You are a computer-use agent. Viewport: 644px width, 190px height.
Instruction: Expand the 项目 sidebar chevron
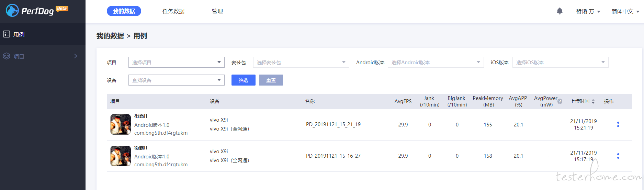pos(76,56)
